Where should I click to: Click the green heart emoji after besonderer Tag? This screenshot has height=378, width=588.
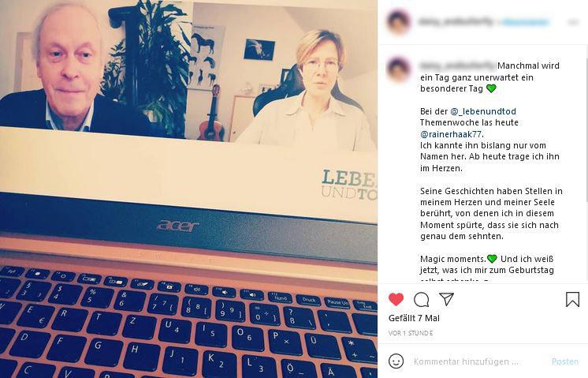point(491,88)
